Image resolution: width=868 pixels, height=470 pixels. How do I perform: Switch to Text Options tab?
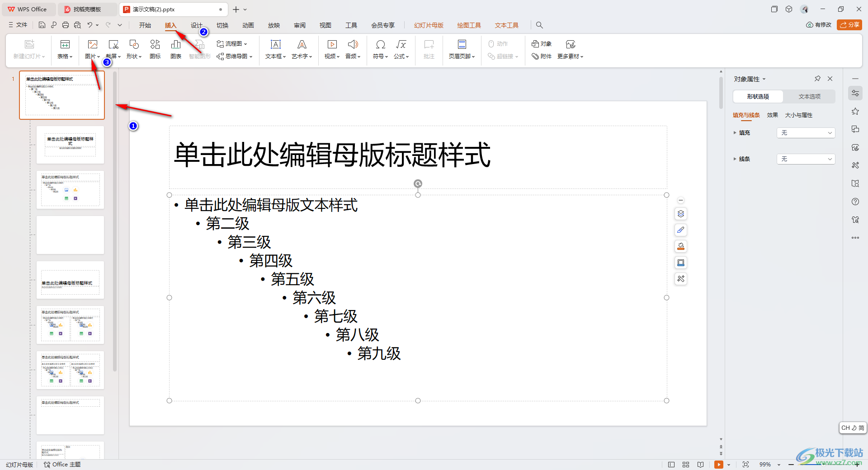pyautogui.click(x=809, y=97)
